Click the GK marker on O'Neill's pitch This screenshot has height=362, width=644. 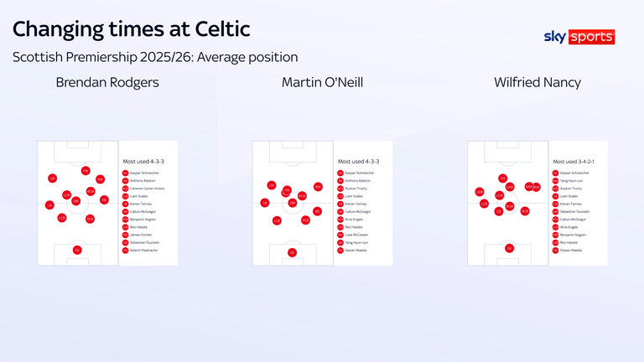pyautogui.click(x=292, y=252)
